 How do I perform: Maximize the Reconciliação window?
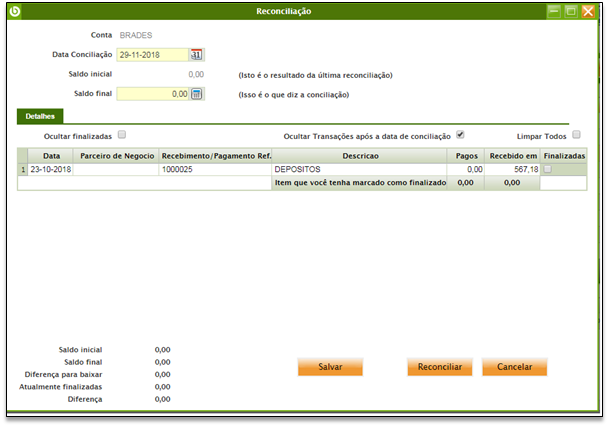click(x=571, y=11)
